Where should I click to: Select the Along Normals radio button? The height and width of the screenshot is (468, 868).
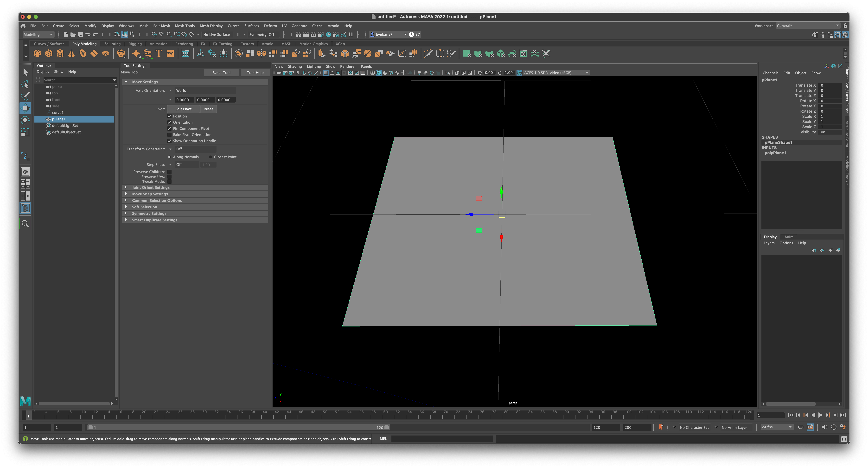coord(169,157)
